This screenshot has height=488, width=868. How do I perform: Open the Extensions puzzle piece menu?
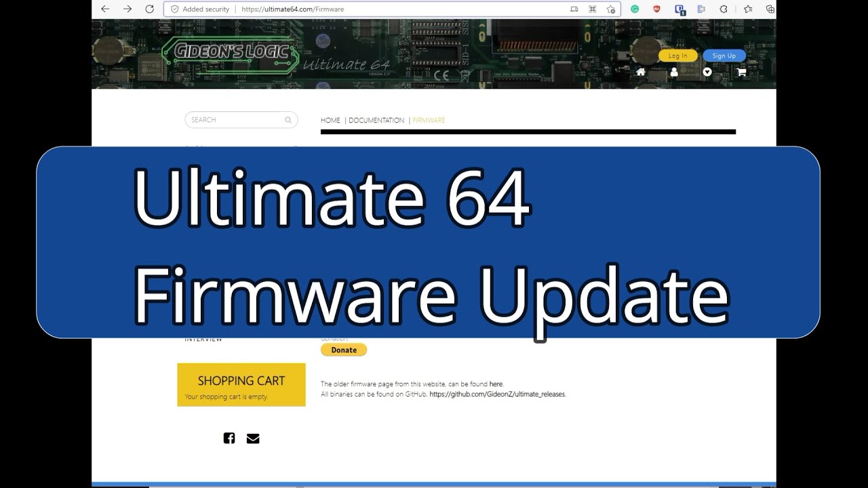724,9
